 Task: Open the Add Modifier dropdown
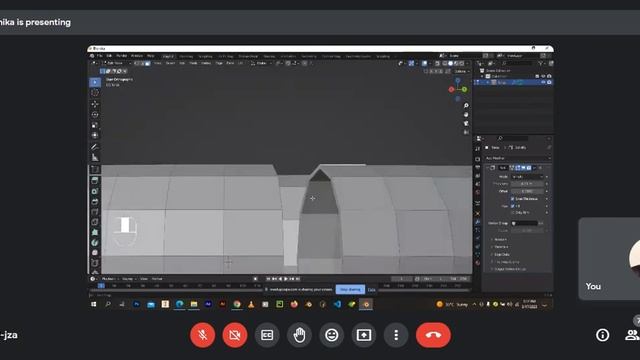(x=518, y=158)
